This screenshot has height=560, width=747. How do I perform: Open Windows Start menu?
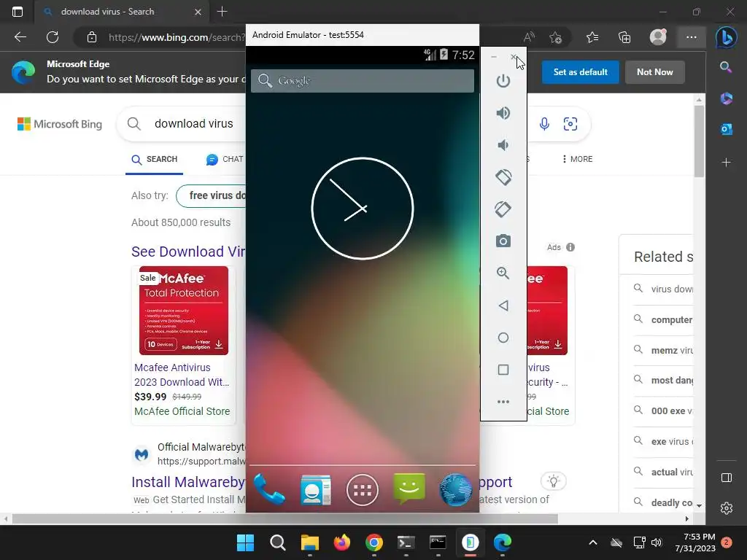point(245,542)
